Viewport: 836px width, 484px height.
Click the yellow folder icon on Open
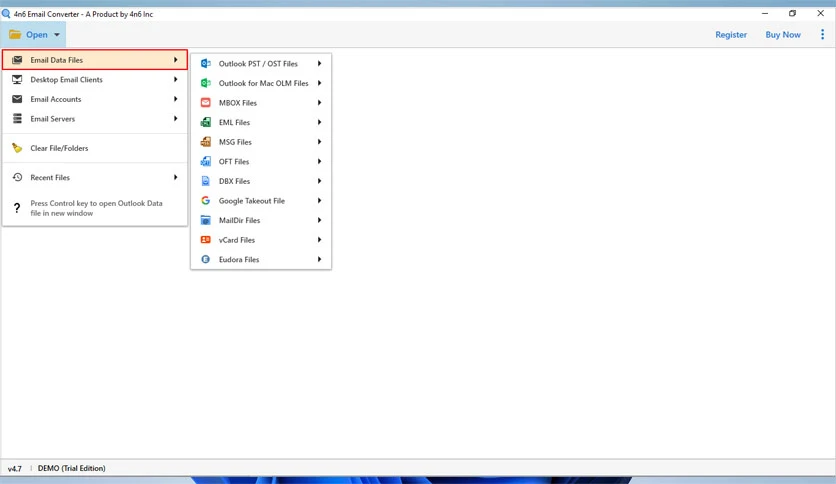click(x=15, y=35)
